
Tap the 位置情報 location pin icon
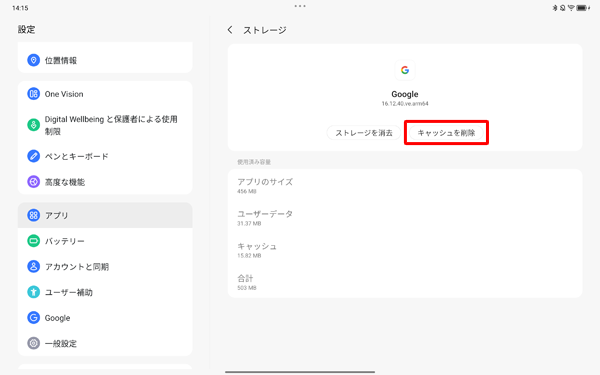coord(33,60)
